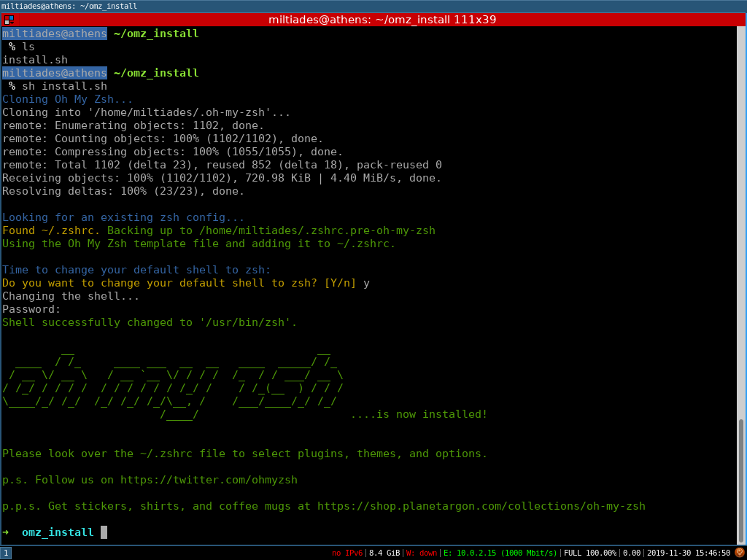
Task: Click the 'omz_install' cyan prompt directory
Action: pyautogui.click(x=58, y=532)
